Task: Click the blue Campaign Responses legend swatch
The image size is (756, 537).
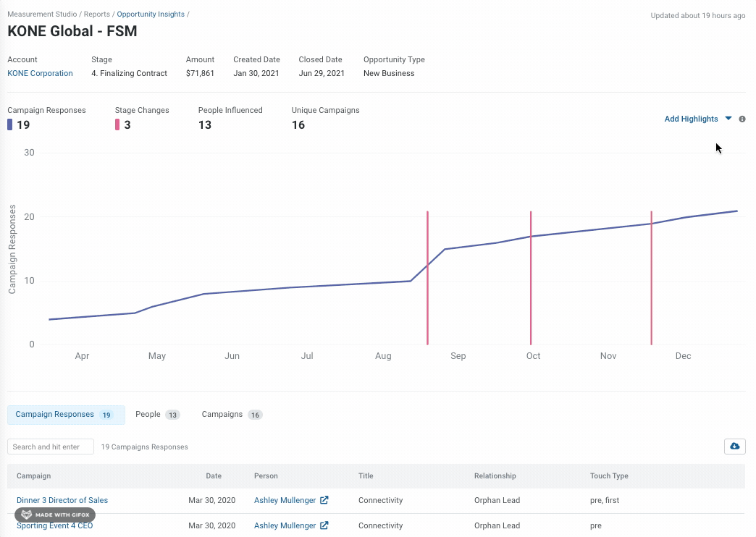Action: tap(9, 125)
